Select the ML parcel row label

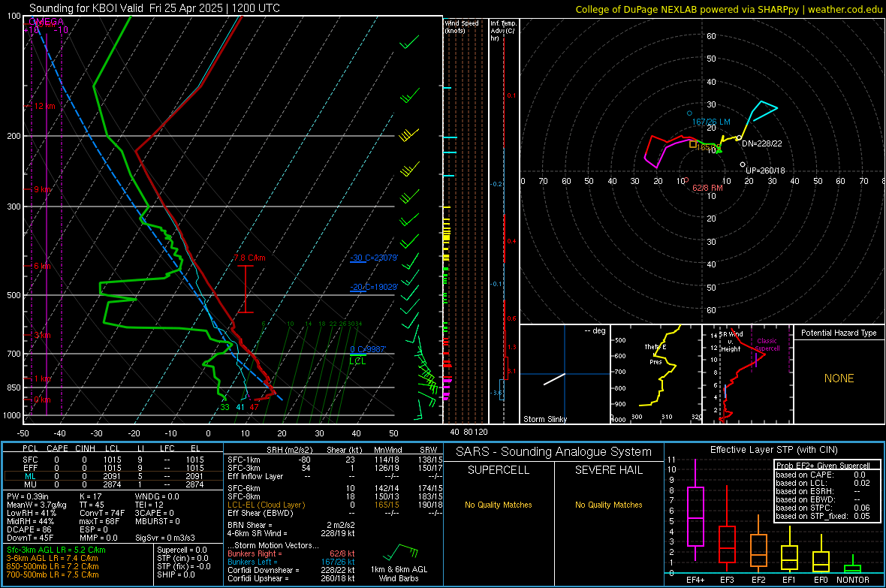(x=30, y=476)
